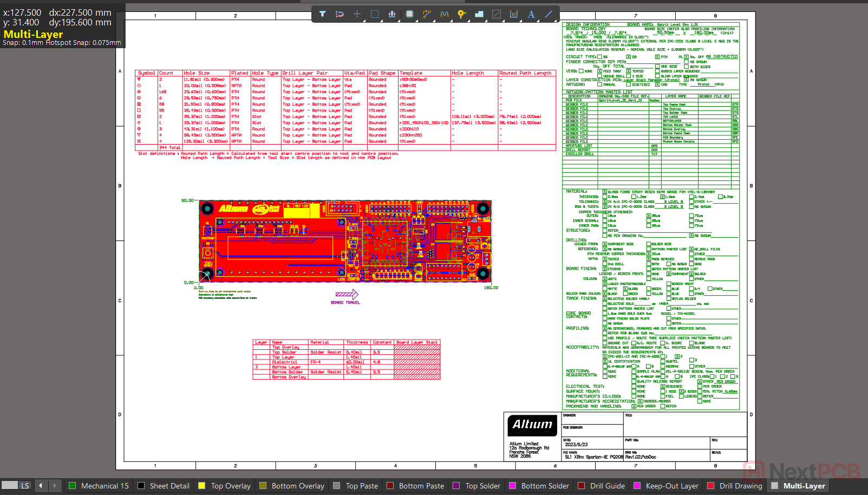The height and width of the screenshot is (495, 868).
Task: Select the place text string tool
Action: coord(531,14)
